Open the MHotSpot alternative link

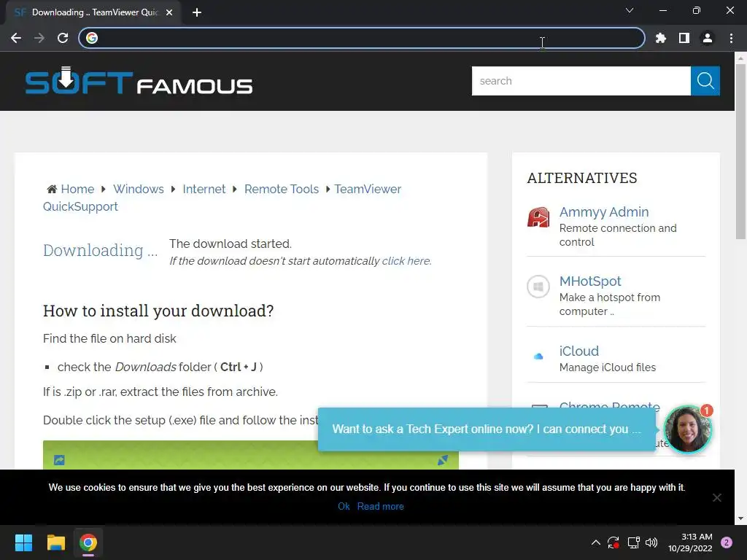(x=590, y=281)
